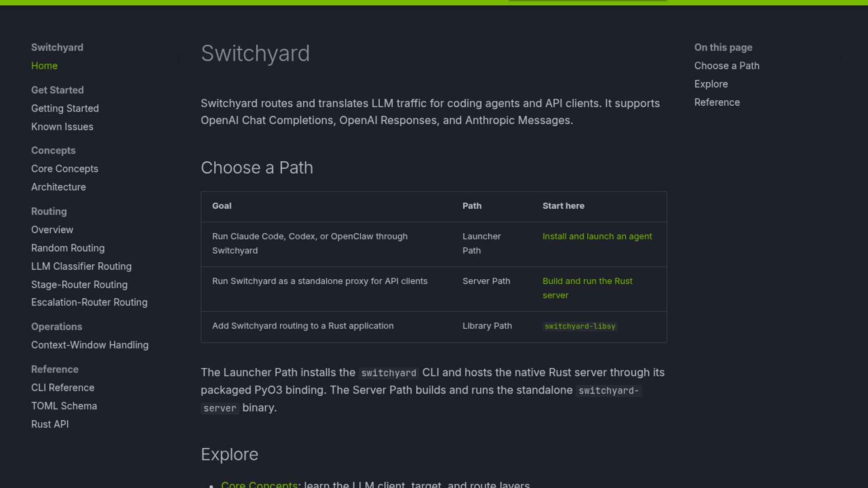Follow Build and run the Rust server link
868x488 pixels.
(587, 288)
